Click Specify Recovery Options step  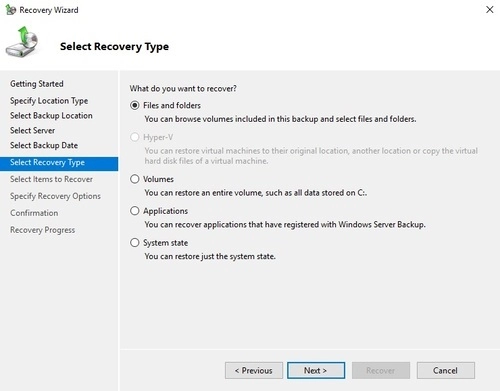coord(55,196)
